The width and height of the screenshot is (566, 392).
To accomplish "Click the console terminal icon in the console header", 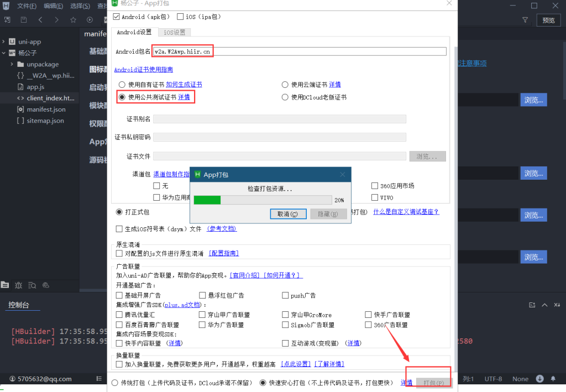I will (532, 305).
